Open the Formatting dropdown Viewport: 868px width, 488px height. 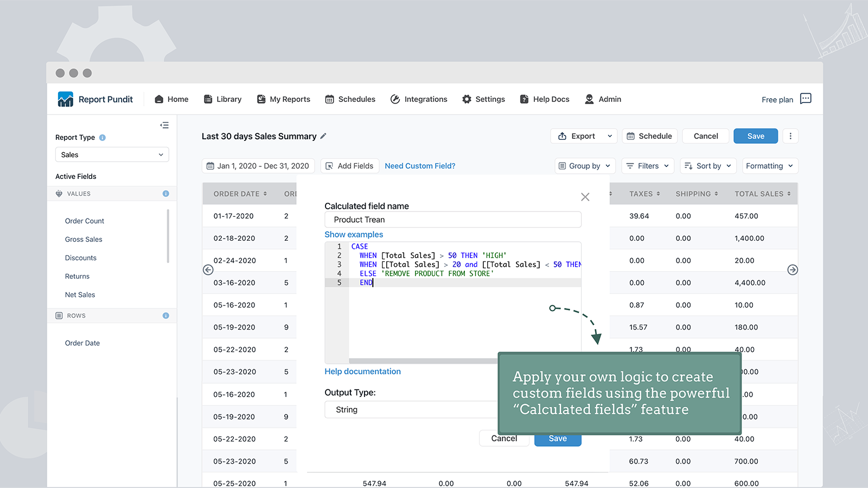[769, 166]
